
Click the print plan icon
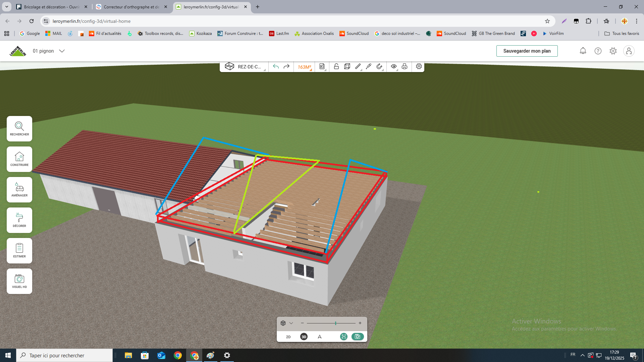pos(405,67)
